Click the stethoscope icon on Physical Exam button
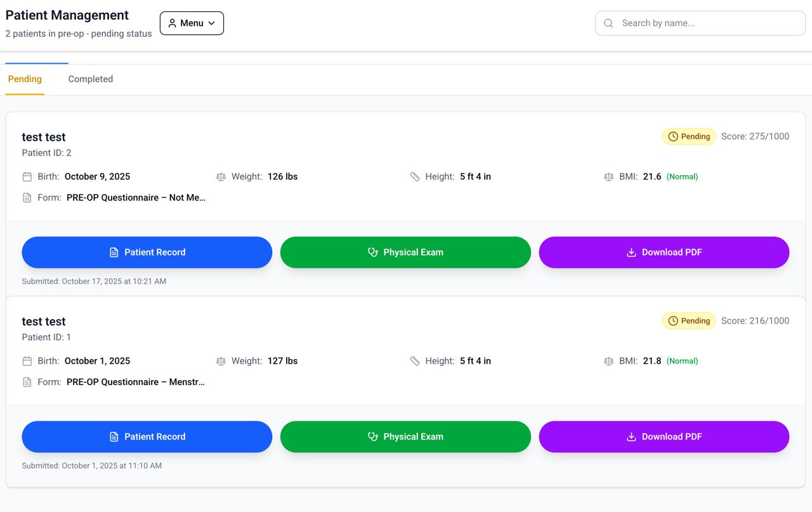The height and width of the screenshot is (512, 812). [x=372, y=252]
